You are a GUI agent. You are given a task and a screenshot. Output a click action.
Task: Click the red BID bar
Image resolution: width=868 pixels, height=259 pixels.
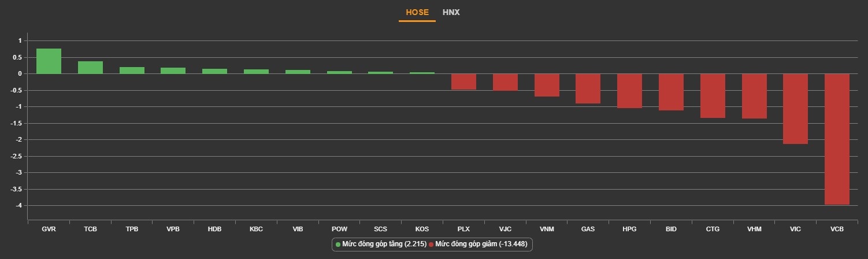click(x=671, y=92)
